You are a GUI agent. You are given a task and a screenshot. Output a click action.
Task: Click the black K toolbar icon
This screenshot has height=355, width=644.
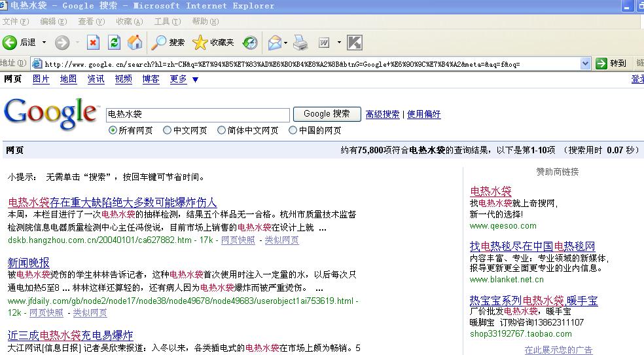[x=355, y=43]
